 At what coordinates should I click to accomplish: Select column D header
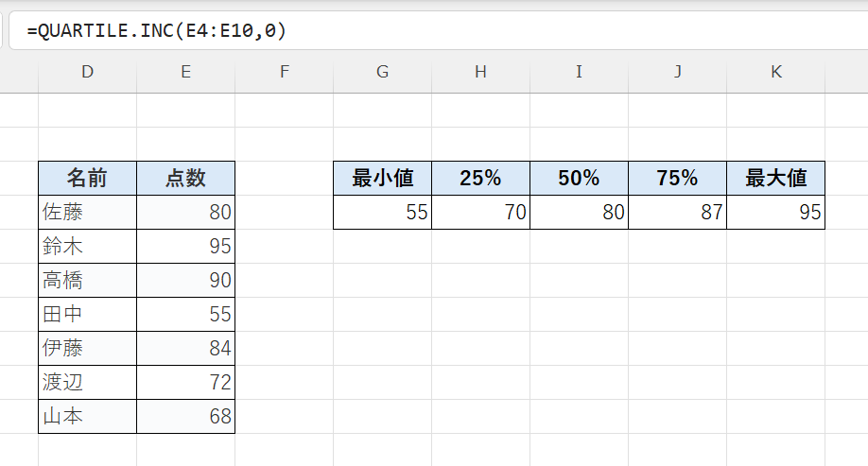(88, 72)
